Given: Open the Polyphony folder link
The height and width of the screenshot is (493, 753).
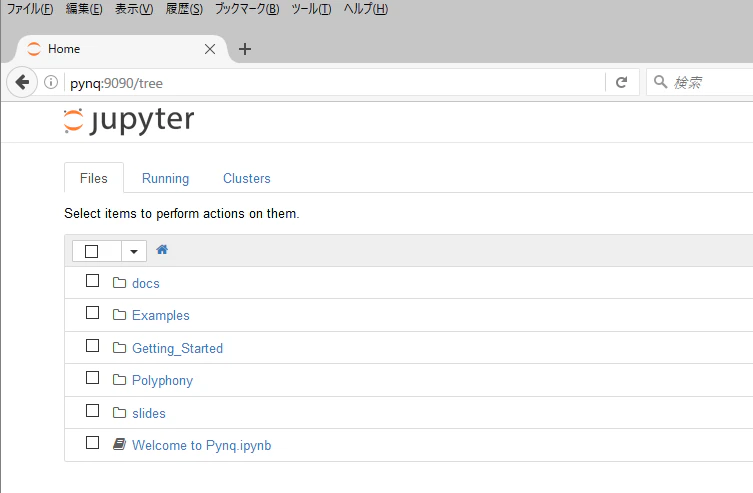Looking at the screenshot, I should click(163, 381).
